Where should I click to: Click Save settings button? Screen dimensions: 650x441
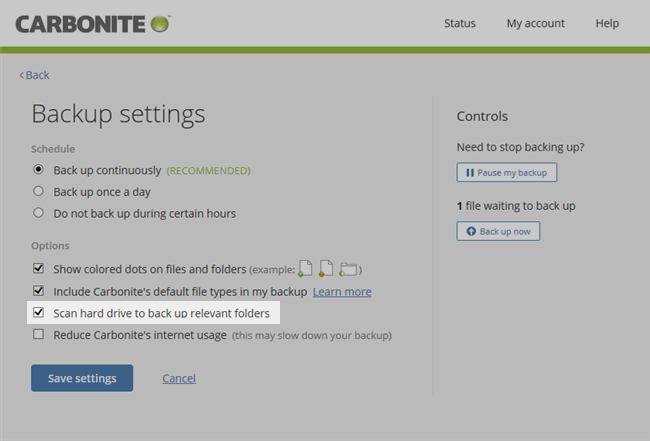click(x=82, y=378)
